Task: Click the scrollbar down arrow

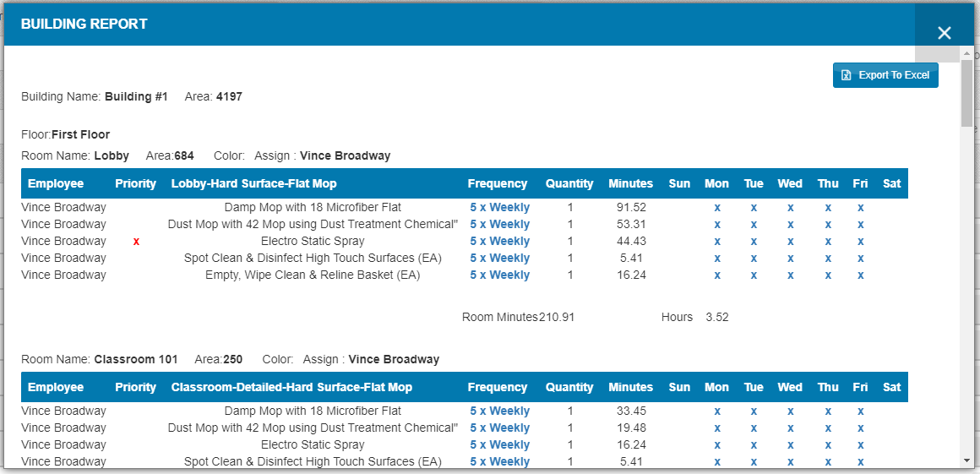Action: pyautogui.click(x=967, y=460)
